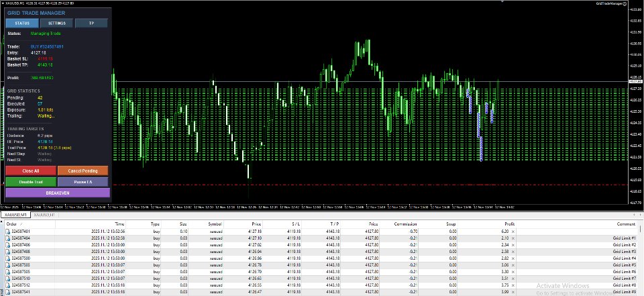Click the Grid Limit #5 comment cell
Viewport: 644px width, 296px height.
click(625, 265)
